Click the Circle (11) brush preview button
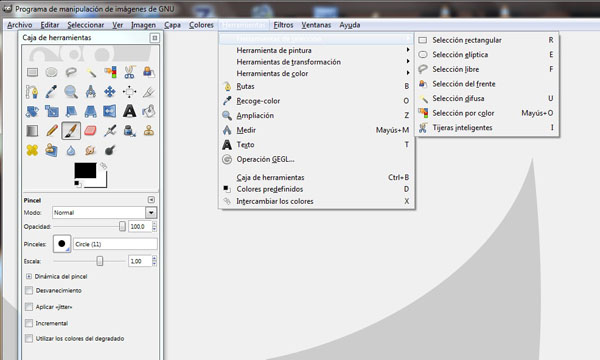The width and height of the screenshot is (600, 360). pyautogui.click(x=62, y=244)
